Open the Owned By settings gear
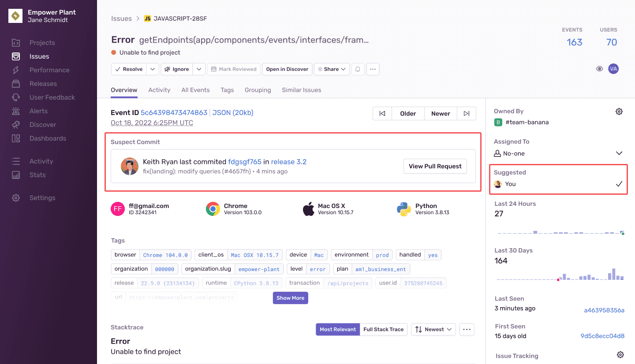The width and height of the screenshot is (635, 364). 619,111
